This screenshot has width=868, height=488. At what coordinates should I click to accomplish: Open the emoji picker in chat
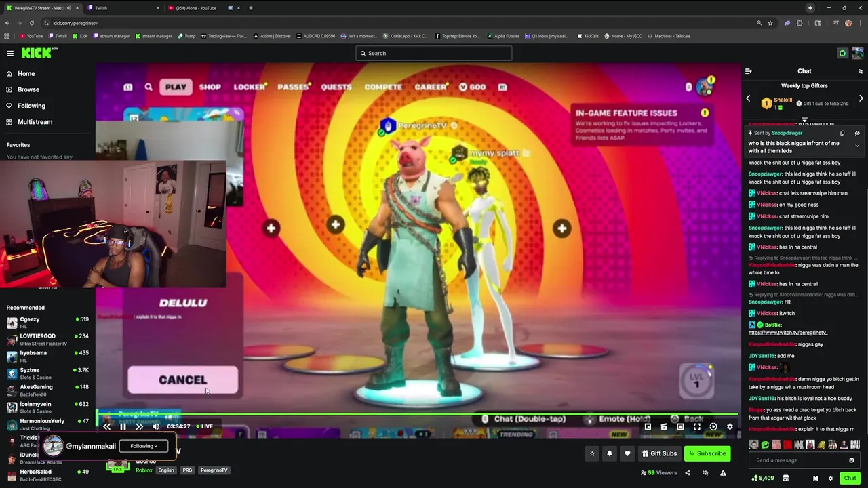pos(852,460)
